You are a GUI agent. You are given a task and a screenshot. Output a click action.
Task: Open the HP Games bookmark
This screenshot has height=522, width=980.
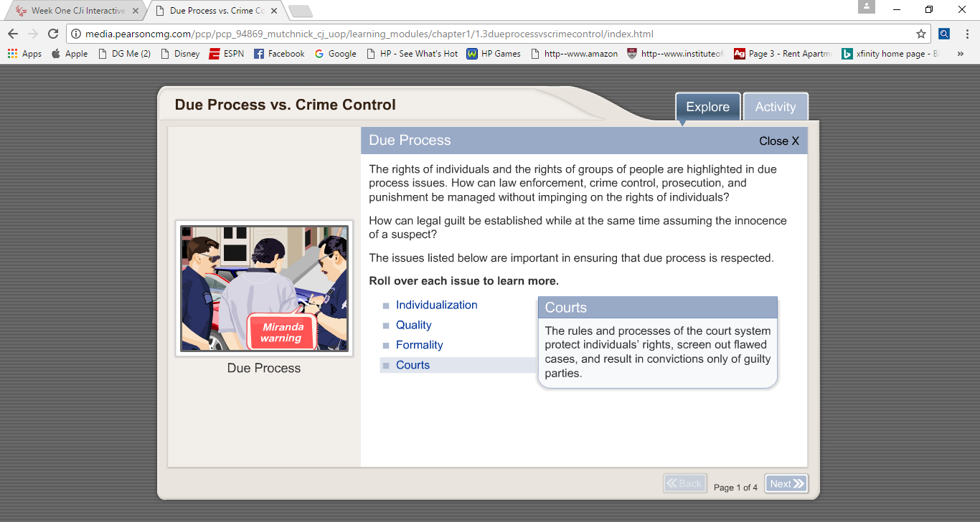494,54
